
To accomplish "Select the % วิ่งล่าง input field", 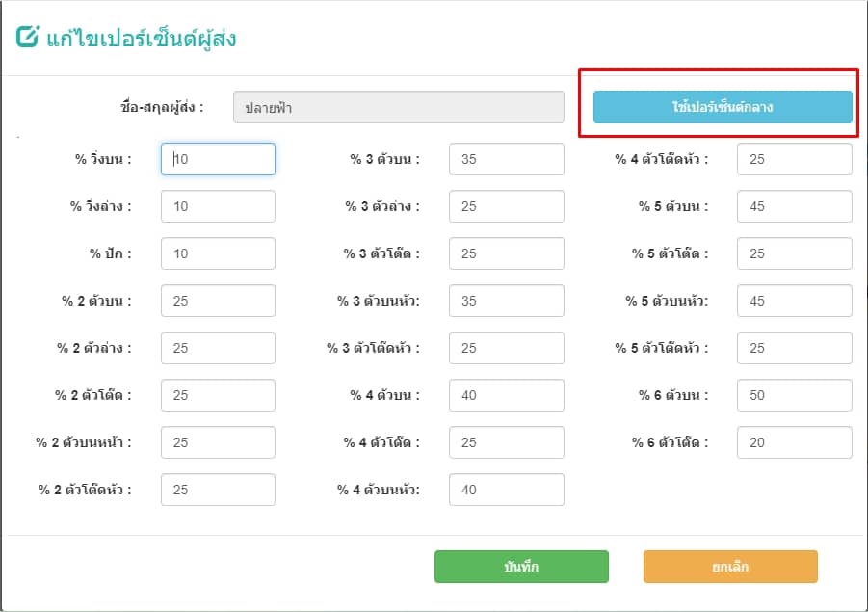I will (218, 206).
